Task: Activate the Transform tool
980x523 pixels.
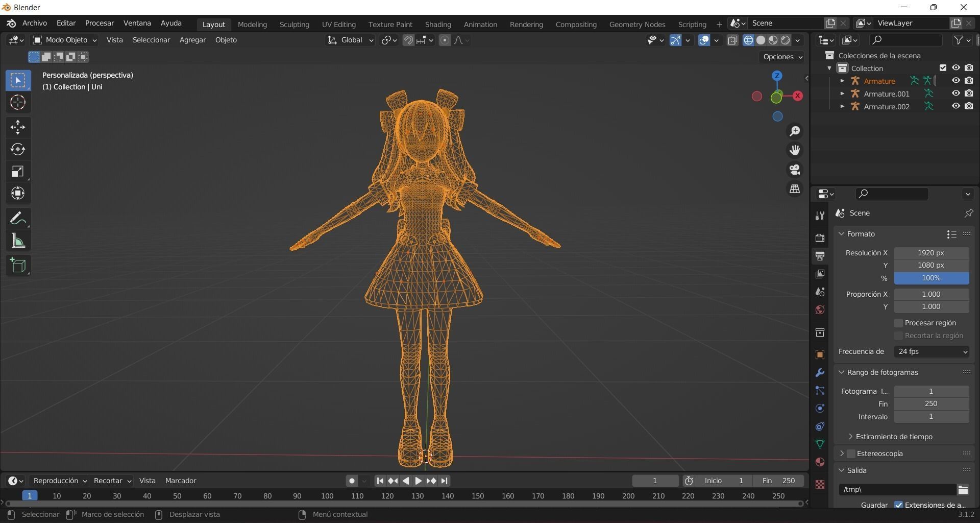Action: pos(18,193)
